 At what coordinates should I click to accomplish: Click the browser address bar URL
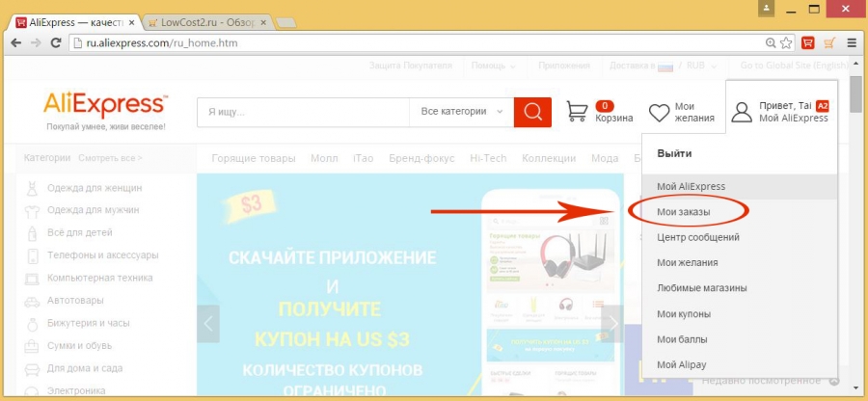pyautogui.click(x=162, y=42)
